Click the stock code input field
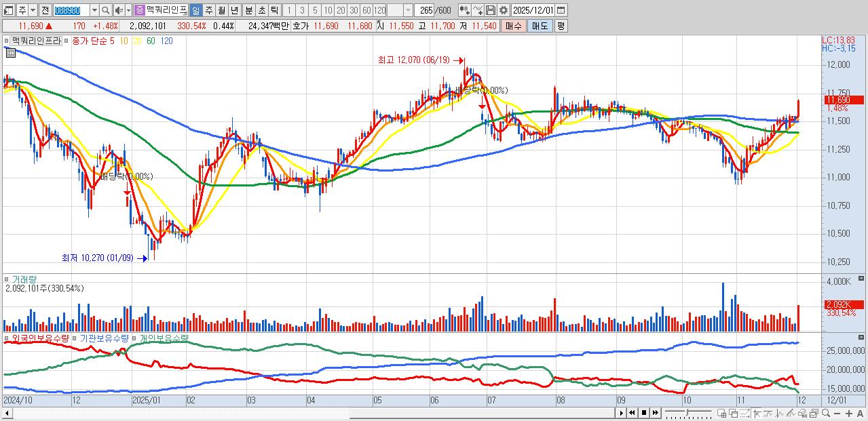Screen dimensions: 868x421 (71, 10)
